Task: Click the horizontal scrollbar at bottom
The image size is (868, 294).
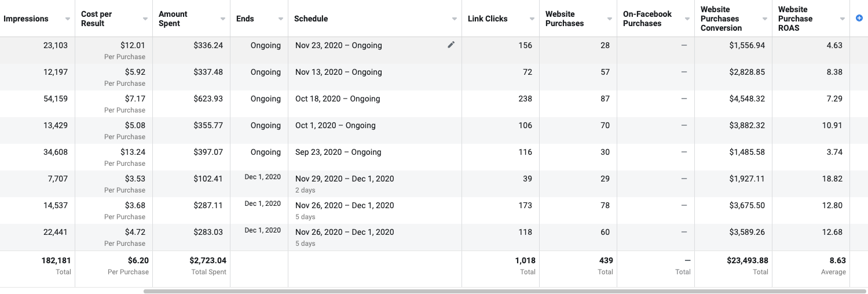Action: 504,291
